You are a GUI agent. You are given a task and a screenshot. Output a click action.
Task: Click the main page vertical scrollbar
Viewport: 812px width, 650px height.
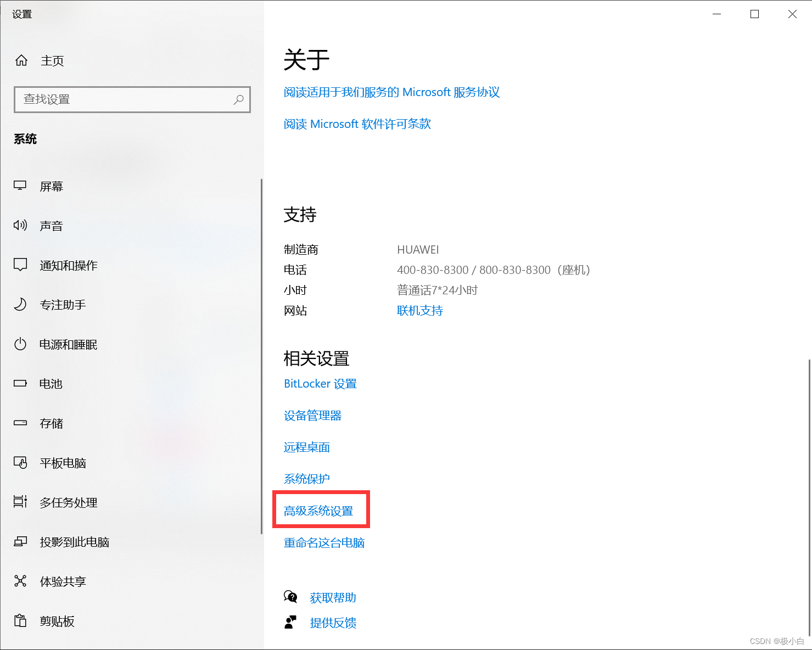pos(809,497)
